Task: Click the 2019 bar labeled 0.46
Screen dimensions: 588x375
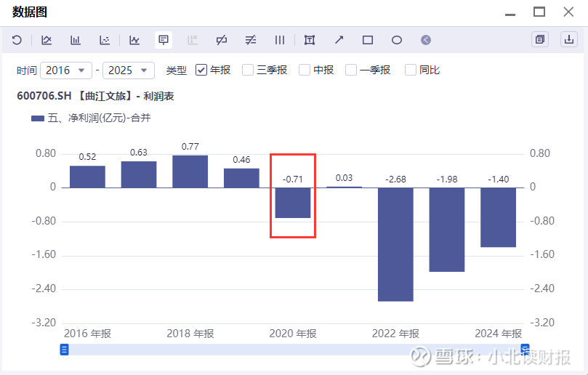Action: [x=241, y=178]
